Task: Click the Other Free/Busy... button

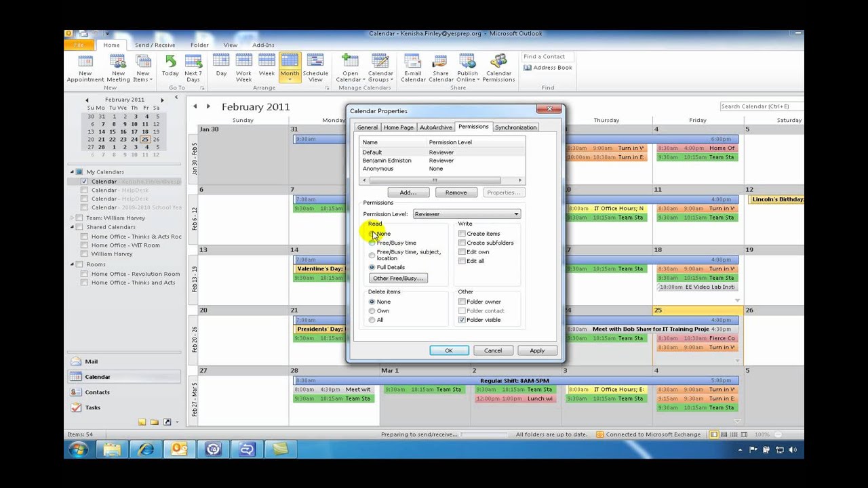Action: 398,279
